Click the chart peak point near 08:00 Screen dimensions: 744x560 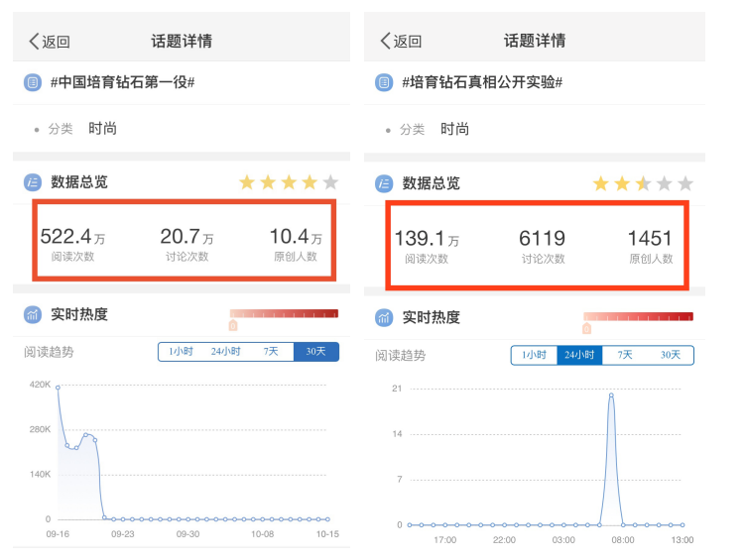(611, 395)
